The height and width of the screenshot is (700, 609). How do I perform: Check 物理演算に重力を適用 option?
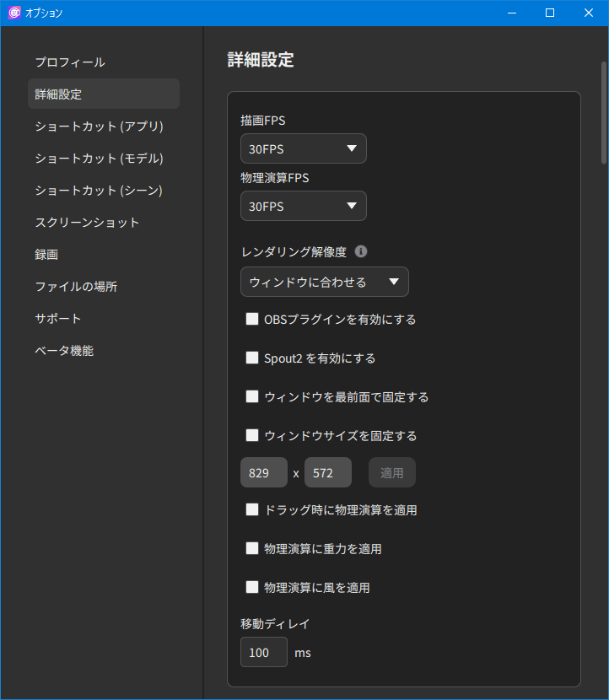[x=251, y=548]
